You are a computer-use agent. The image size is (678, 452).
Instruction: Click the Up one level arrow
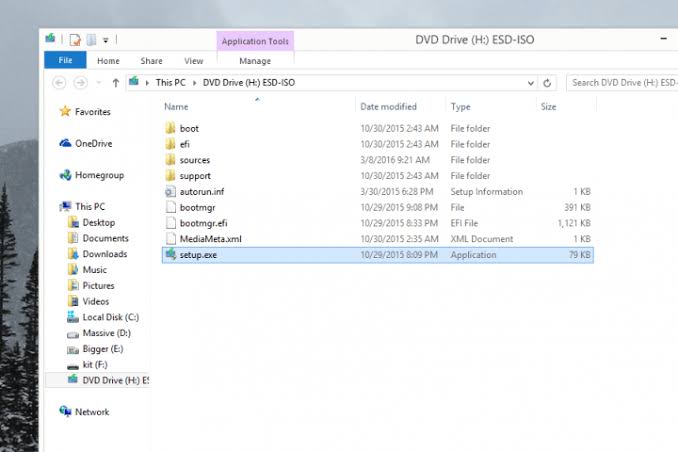115,83
